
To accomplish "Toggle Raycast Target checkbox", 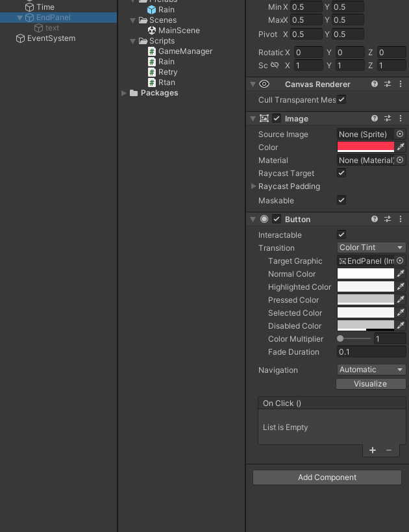I will click(x=341, y=173).
